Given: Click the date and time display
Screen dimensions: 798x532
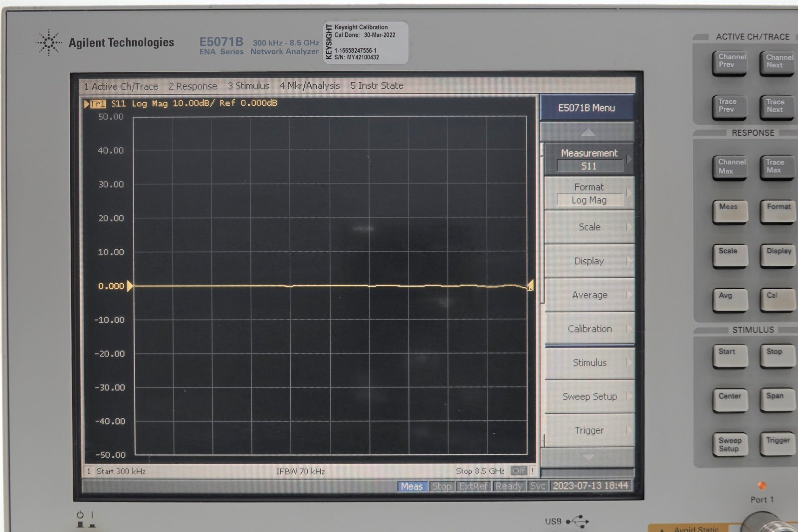Looking at the screenshot, I should pos(591,486).
